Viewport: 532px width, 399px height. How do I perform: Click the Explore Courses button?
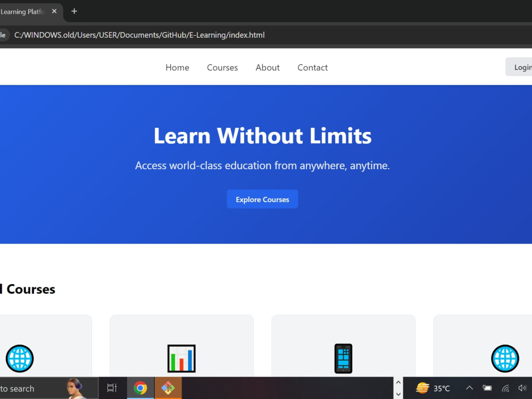coord(262,199)
